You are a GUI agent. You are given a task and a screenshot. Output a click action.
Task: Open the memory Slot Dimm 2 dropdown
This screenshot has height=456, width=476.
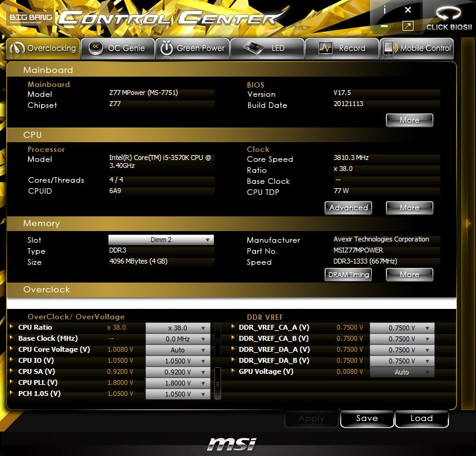coord(161,240)
